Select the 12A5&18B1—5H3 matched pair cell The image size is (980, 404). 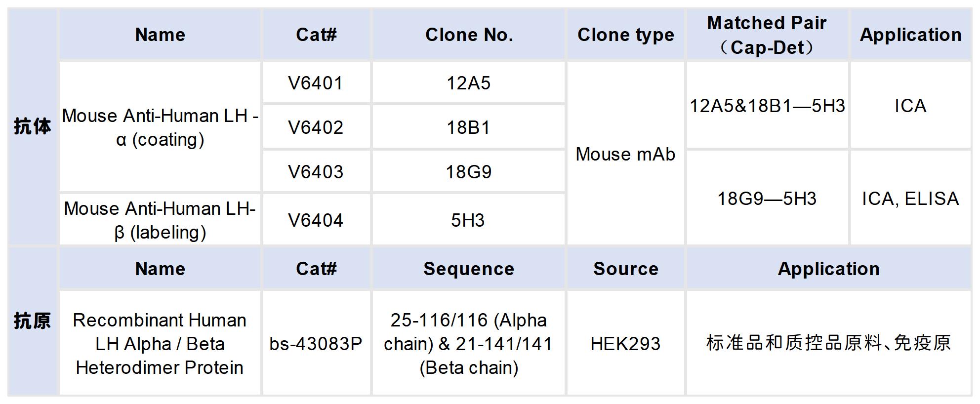pyautogui.click(x=767, y=106)
